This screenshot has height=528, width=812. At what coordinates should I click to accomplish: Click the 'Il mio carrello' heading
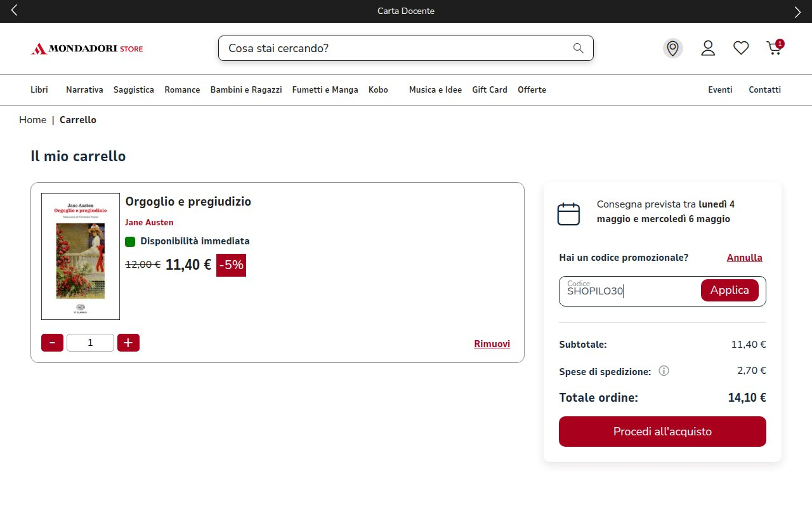click(78, 156)
